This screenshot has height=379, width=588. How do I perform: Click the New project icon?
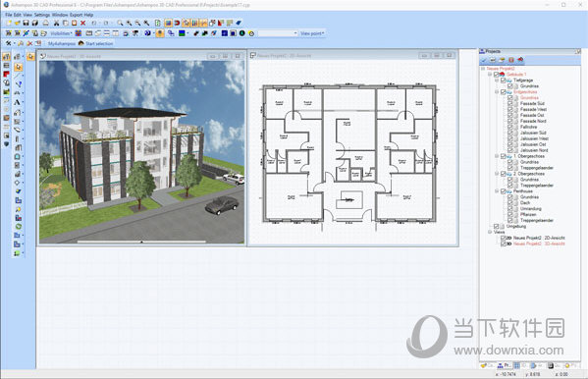[8, 24]
